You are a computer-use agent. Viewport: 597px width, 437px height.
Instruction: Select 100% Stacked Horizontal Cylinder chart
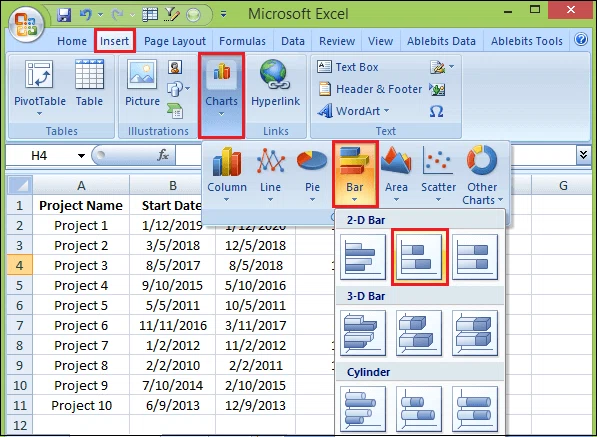475,409
